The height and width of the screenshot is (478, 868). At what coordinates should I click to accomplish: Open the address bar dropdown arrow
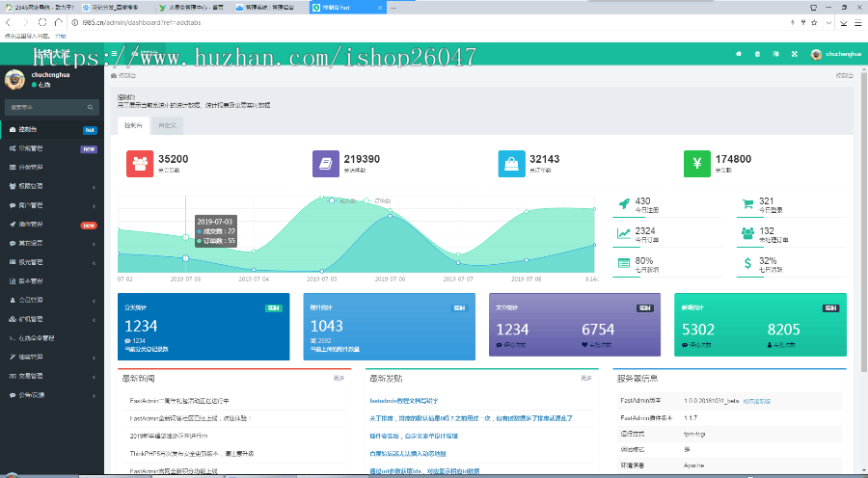[x=828, y=23]
